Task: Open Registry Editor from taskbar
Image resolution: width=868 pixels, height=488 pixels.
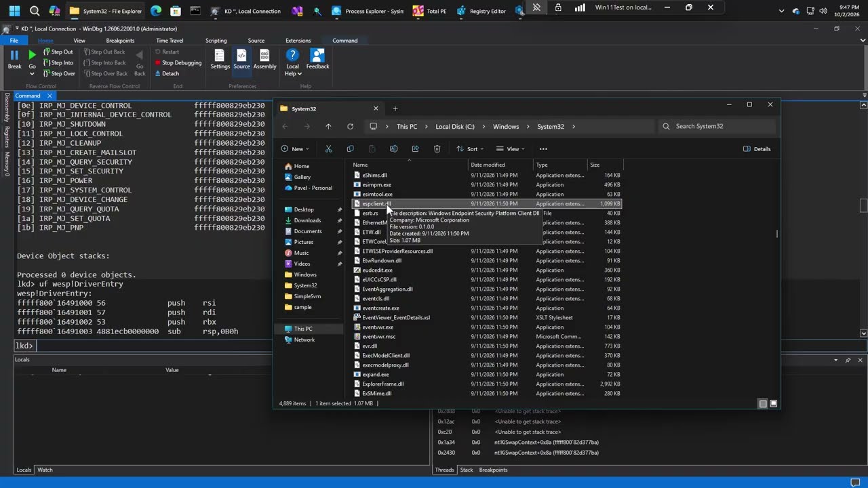Action: click(x=482, y=11)
